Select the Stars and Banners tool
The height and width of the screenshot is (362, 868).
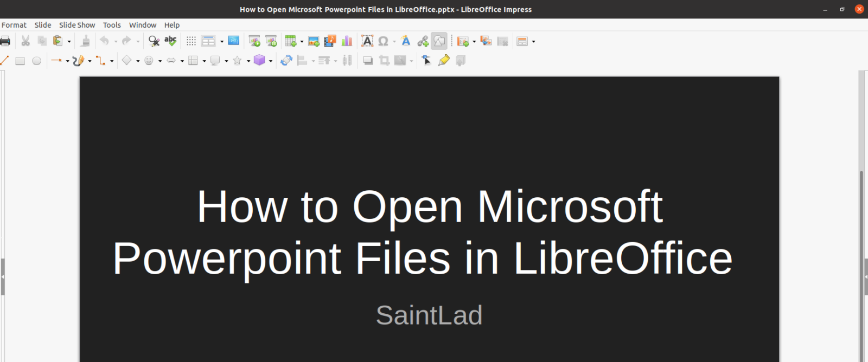click(237, 61)
